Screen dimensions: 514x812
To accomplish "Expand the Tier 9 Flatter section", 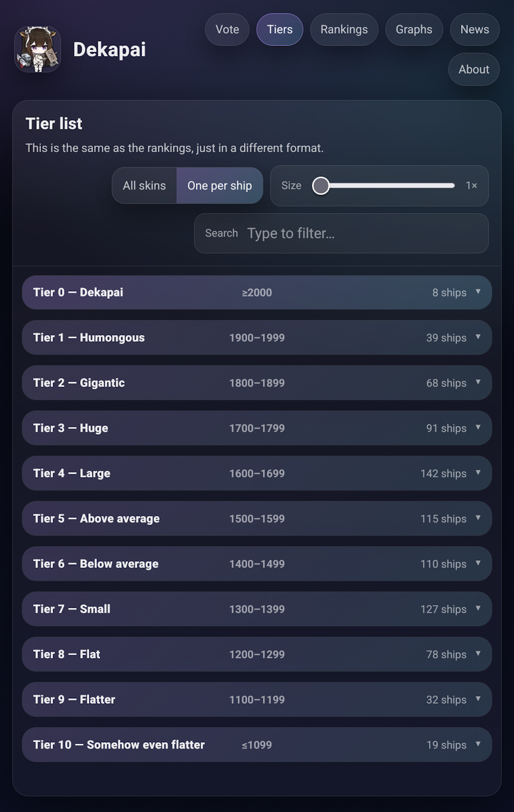I will [x=256, y=699].
